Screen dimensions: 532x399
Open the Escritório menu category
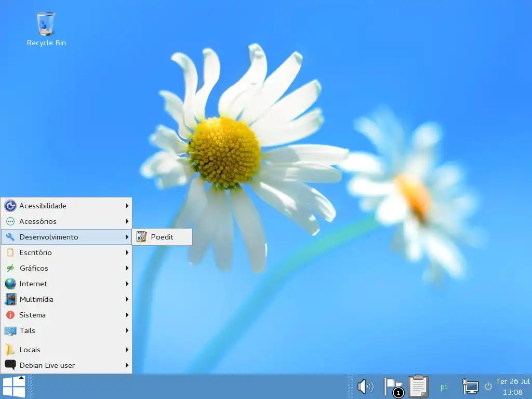[x=66, y=252]
